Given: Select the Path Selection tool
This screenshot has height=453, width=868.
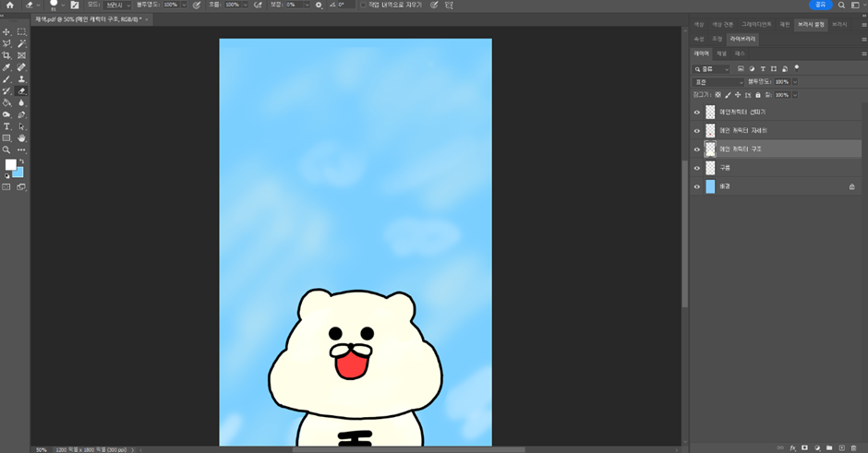Looking at the screenshot, I should 21,126.
